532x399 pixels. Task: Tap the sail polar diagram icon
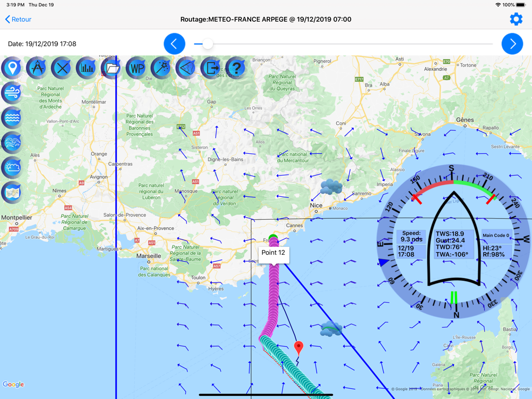[187, 68]
